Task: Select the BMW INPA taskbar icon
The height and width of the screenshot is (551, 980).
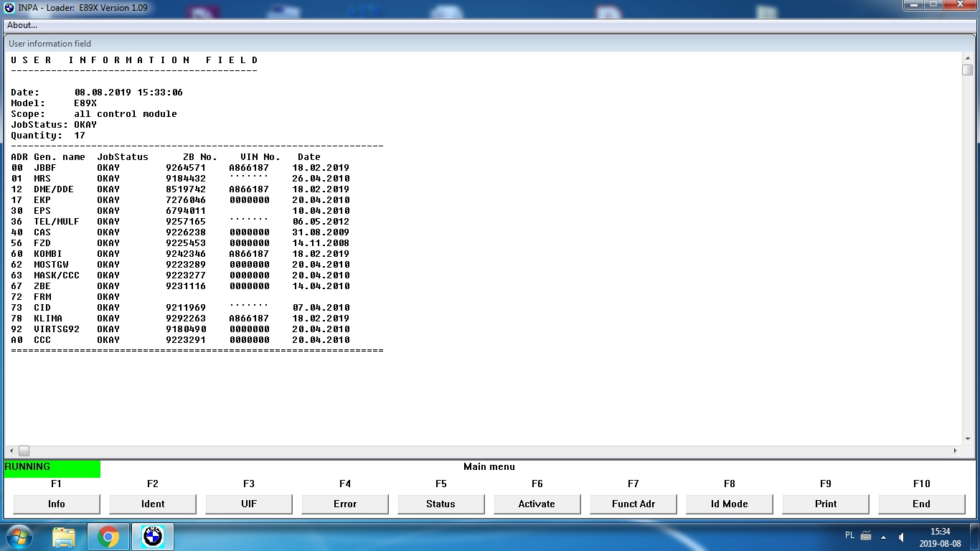Action: click(153, 537)
